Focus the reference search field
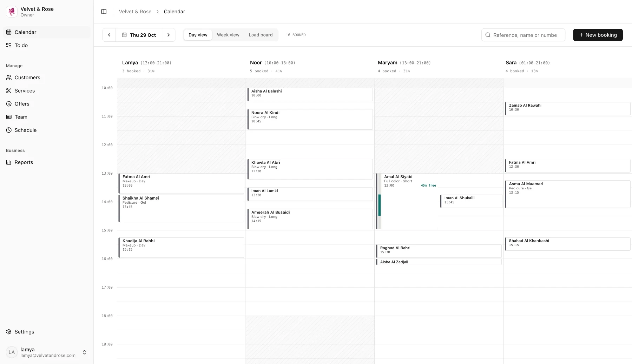Viewport: 632px width, 364px height. pyautogui.click(x=523, y=35)
